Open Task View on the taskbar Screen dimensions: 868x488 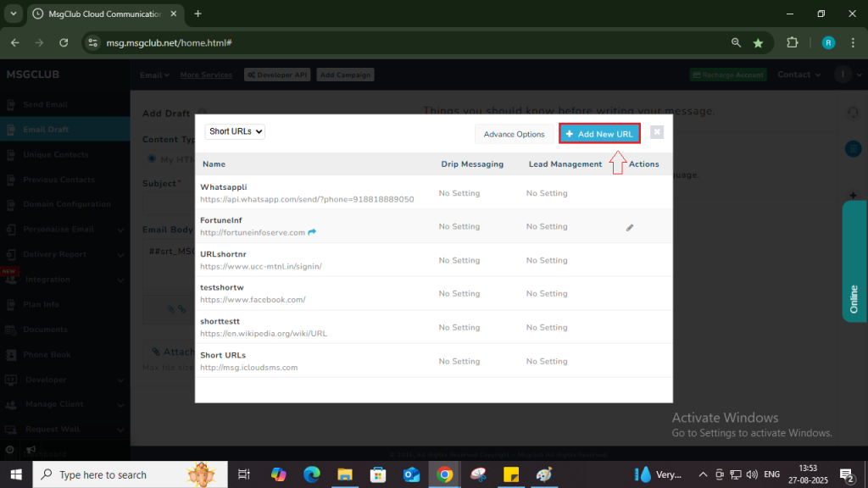[243, 474]
